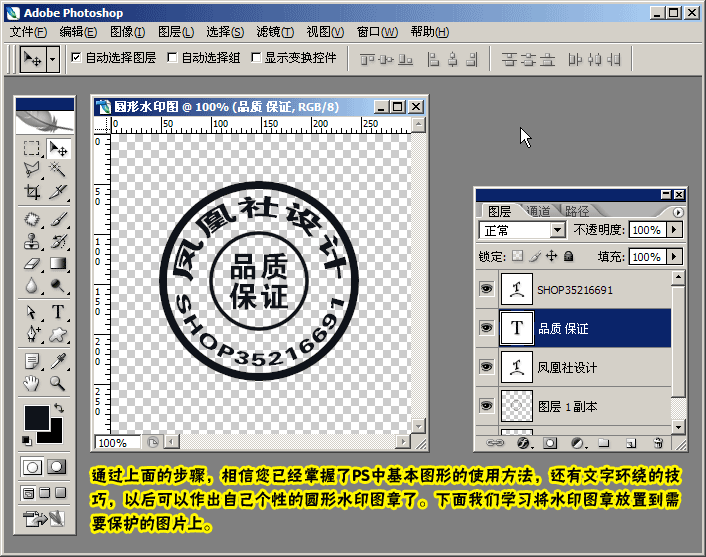Switch to the 通道 tab

point(539,211)
